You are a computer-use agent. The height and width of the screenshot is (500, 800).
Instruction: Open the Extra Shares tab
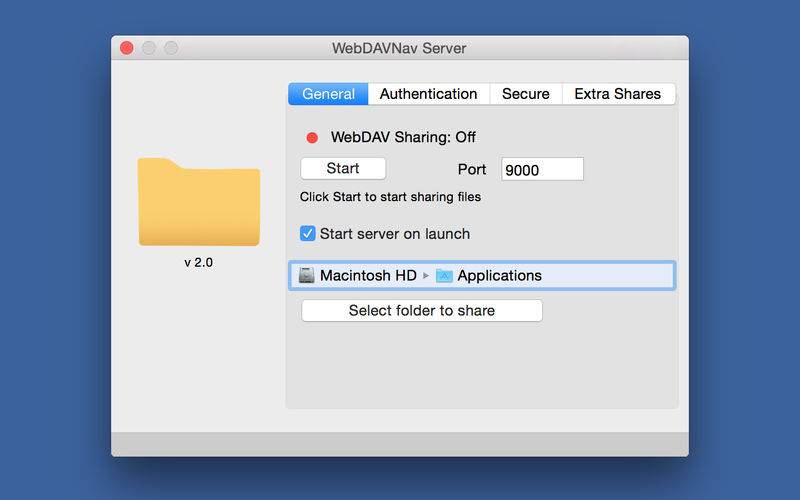click(618, 94)
